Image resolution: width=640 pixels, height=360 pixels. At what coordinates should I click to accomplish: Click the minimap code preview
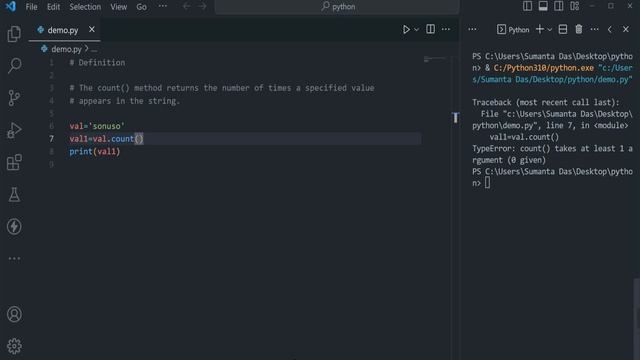434,60
